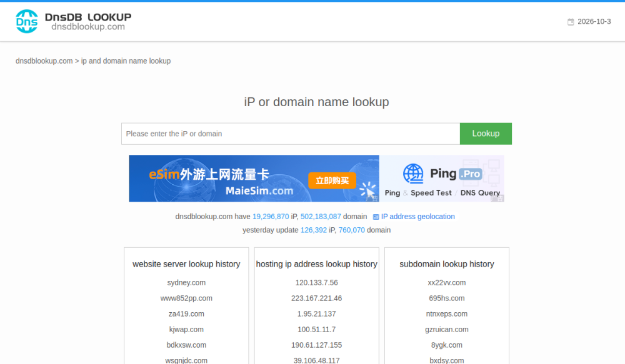625x364 pixels.
Task: Open the Ping.Pro speed test banner
Action: 442,179
